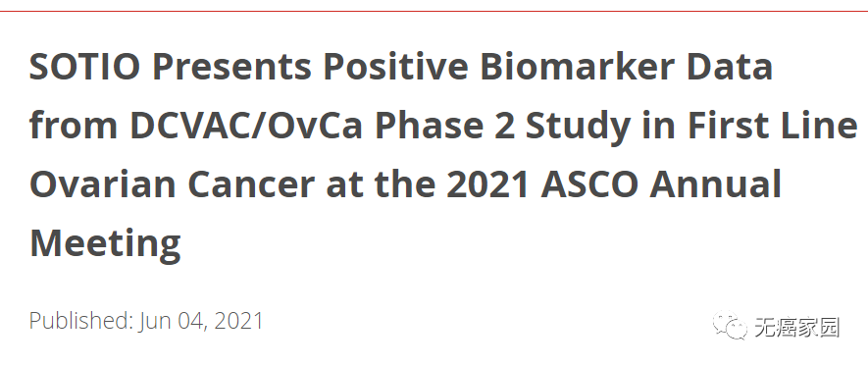868x365 pixels.
Task: Click the 无癌家园 watermark text
Action: point(797,328)
